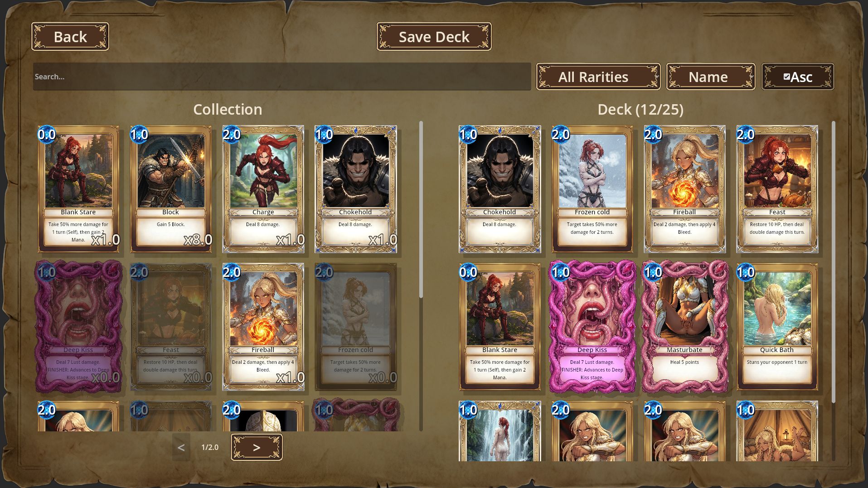868x488 pixels.
Task: Click the deck panel scrollbar
Action: pos(833,261)
